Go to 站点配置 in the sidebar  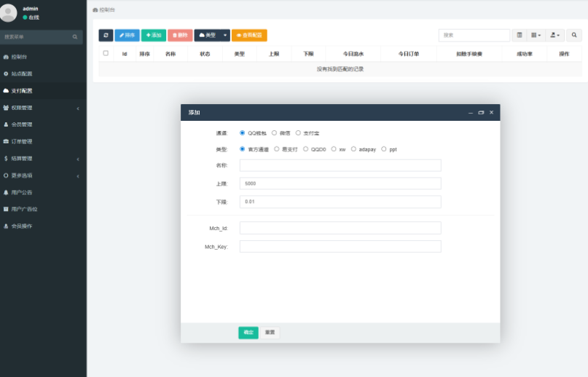22,74
